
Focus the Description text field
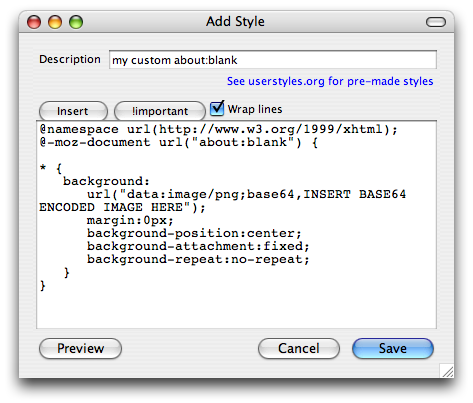[273, 60]
